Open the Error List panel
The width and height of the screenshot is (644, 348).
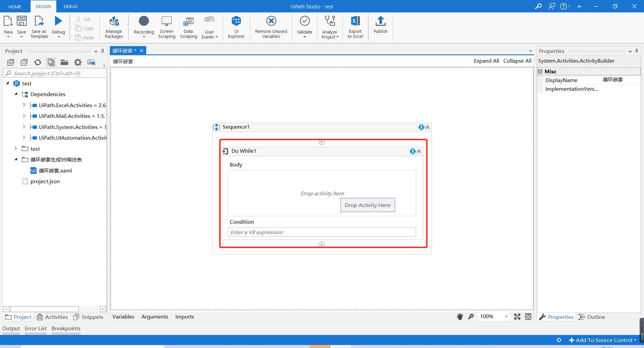click(36, 328)
